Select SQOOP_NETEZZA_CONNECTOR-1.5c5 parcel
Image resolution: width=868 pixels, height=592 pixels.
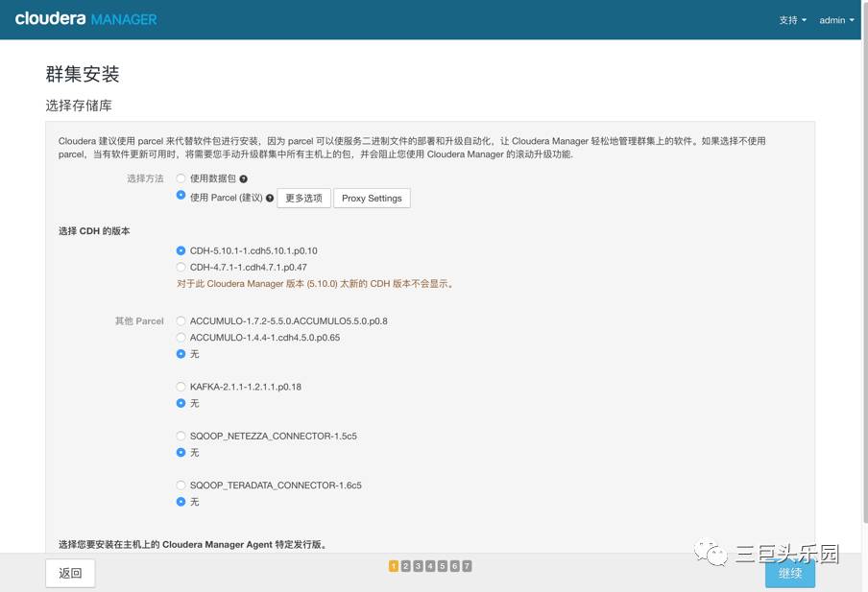[181, 436]
